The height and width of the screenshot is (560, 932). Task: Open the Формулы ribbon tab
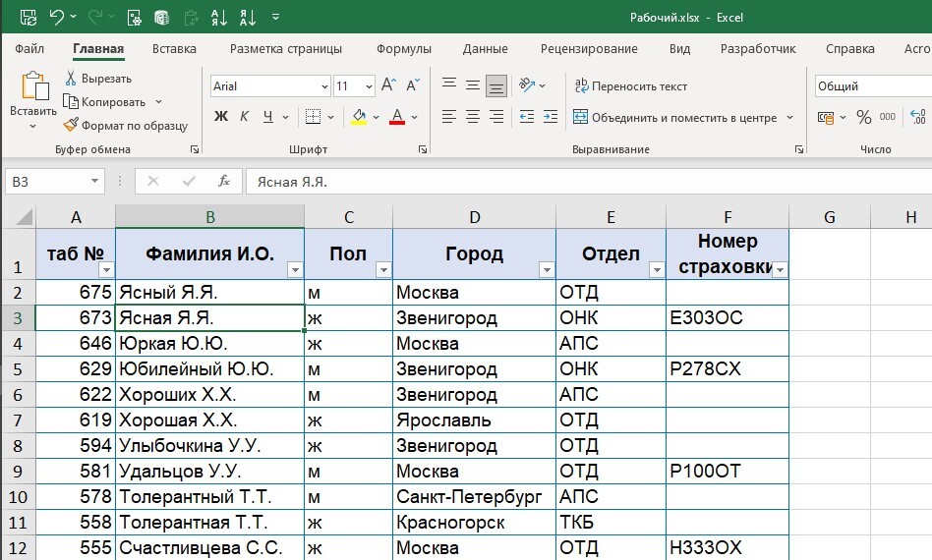(x=404, y=49)
